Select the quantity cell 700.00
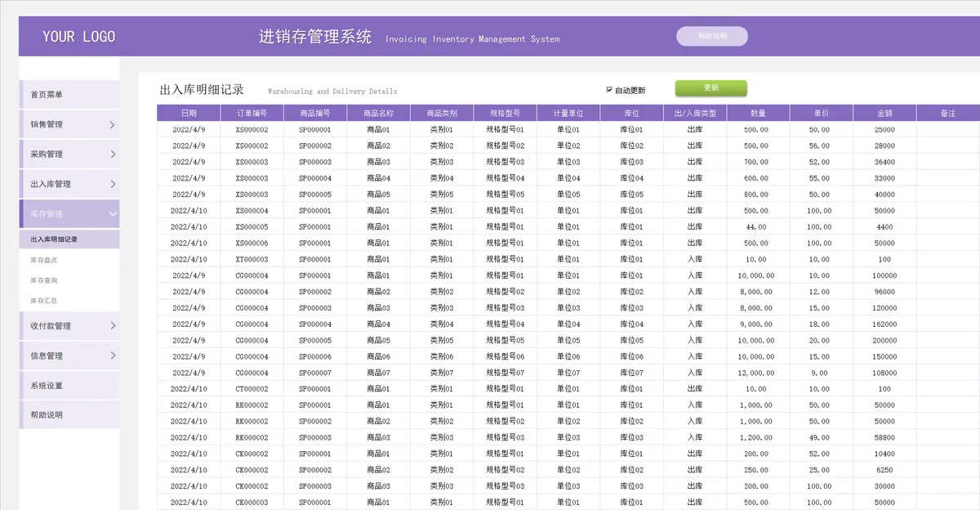 (x=758, y=162)
